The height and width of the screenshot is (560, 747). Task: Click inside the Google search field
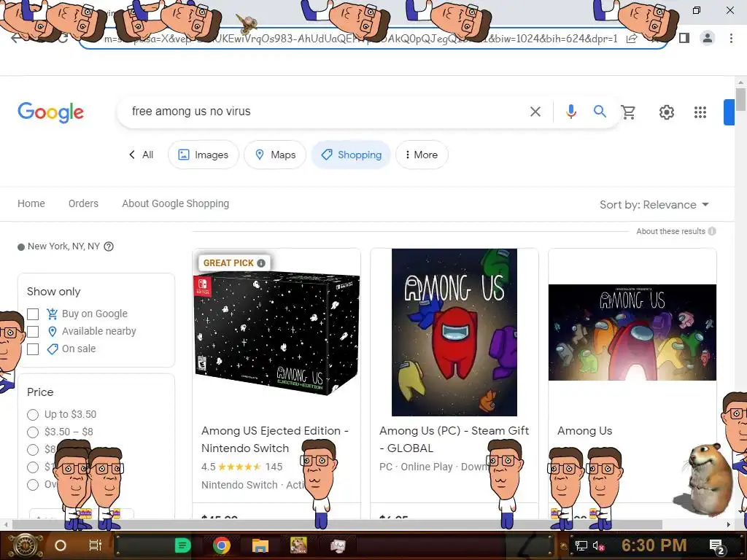point(324,112)
